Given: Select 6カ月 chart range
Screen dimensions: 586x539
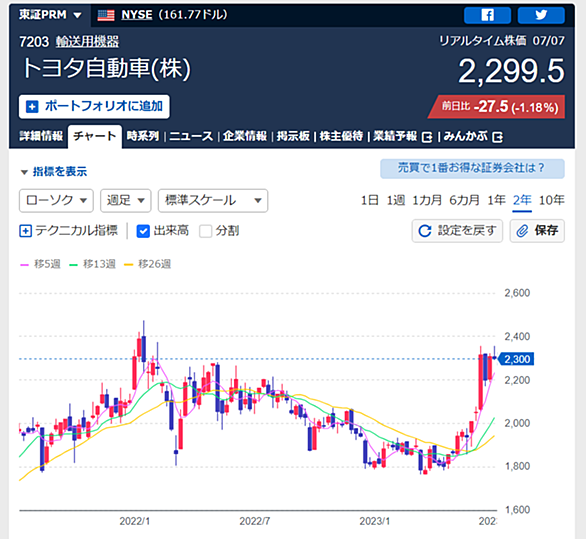Looking at the screenshot, I should pos(465,200).
